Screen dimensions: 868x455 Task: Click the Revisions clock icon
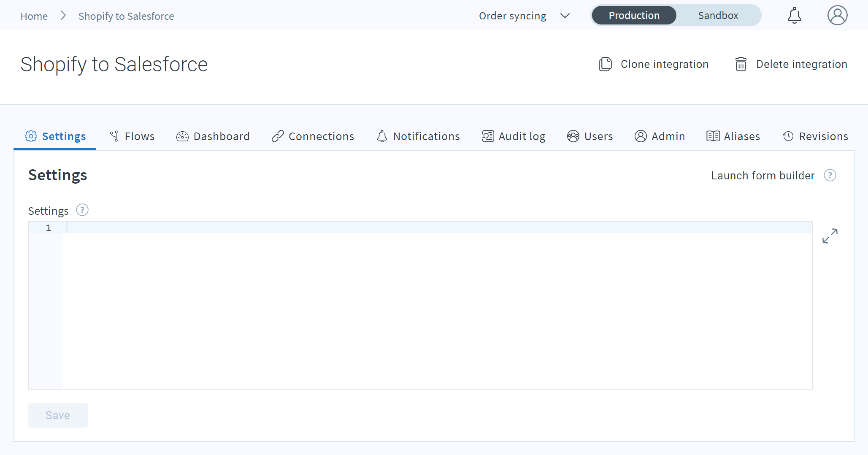tap(788, 136)
